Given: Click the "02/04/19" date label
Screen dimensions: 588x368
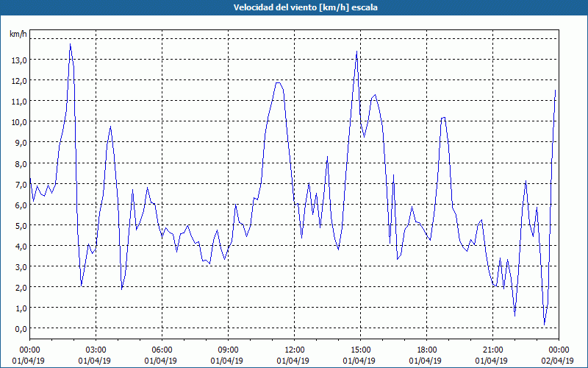Looking at the screenshot, I should coord(557,361).
